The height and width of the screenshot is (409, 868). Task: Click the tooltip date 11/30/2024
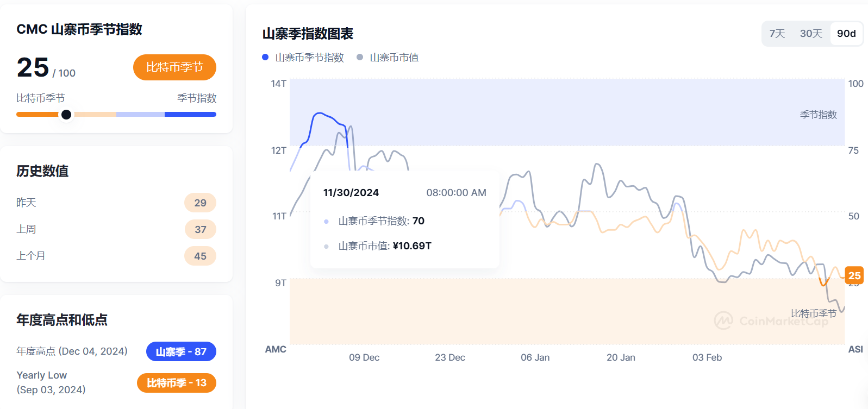[351, 193]
